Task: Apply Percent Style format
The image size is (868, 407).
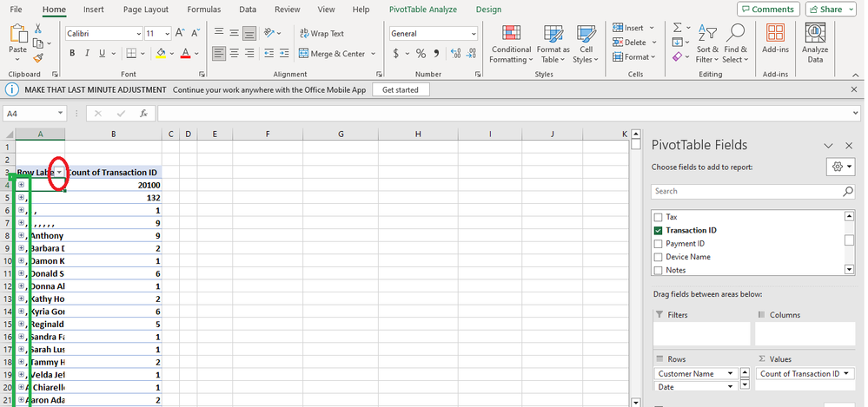Action: [421, 54]
